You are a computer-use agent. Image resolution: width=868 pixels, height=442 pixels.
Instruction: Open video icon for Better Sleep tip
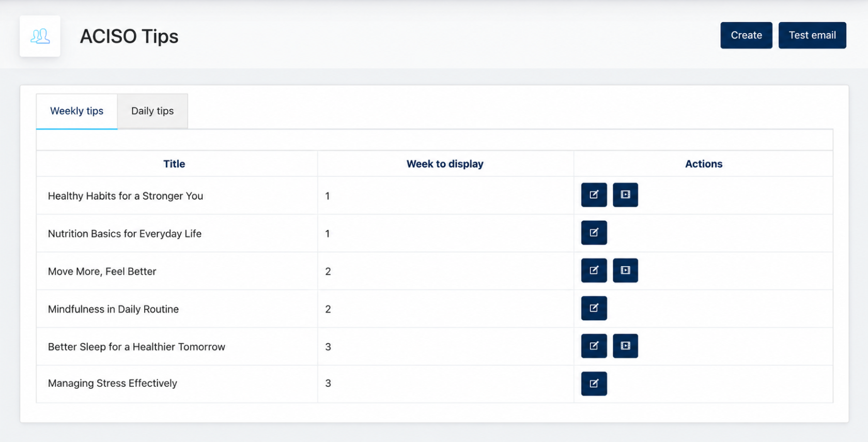tap(625, 346)
